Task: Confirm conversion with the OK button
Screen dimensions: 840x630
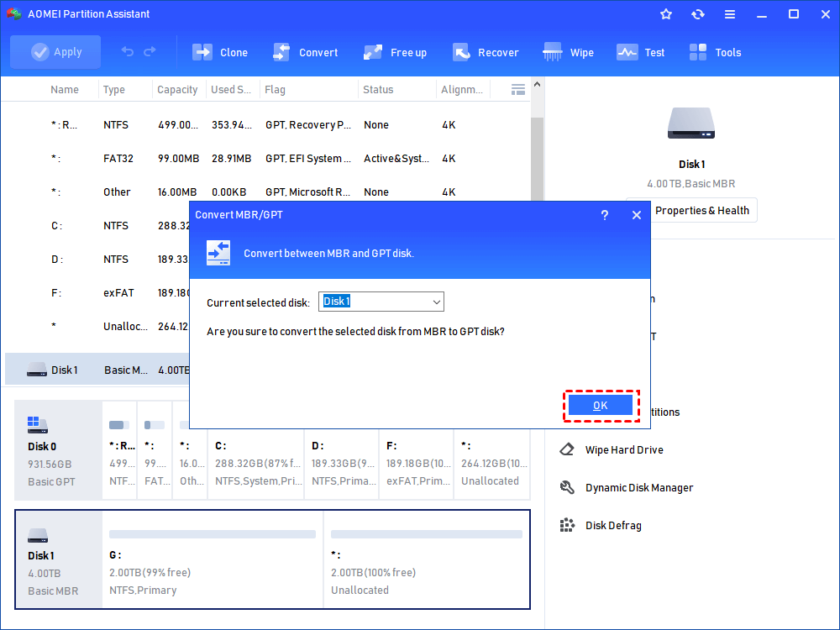Action: coord(600,406)
